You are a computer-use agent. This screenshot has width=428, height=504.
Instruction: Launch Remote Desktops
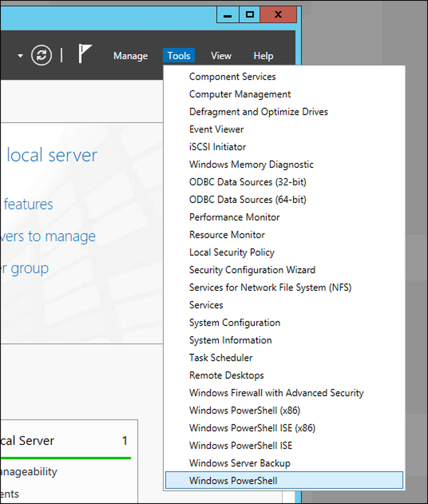tap(284, 375)
